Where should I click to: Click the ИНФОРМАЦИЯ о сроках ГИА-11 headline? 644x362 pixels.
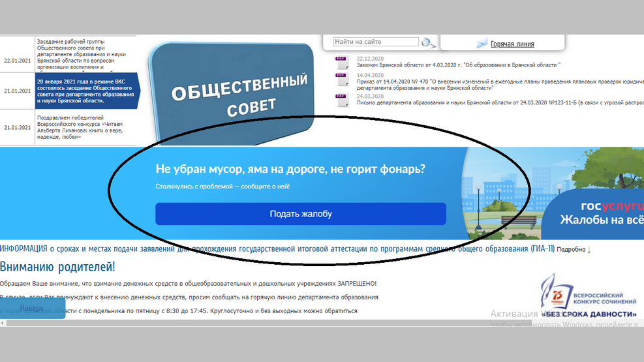[x=277, y=249]
